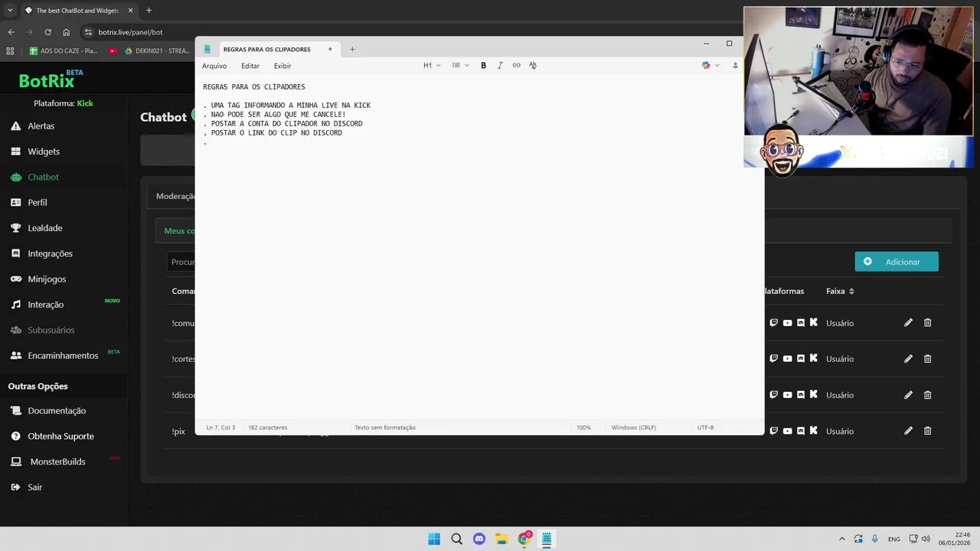Viewport: 980px width, 551px height.
Task: Open Windows Start menu
Action: tap(434, 539)
